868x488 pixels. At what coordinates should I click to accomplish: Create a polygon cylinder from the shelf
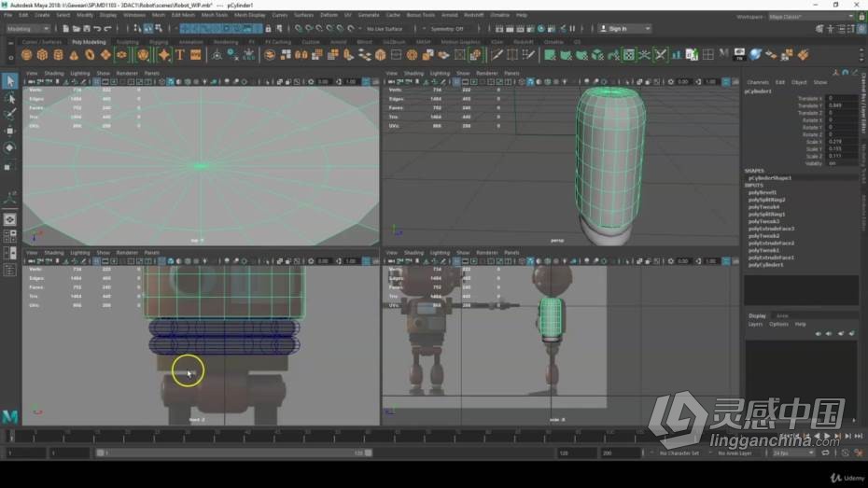coord(58,55)
